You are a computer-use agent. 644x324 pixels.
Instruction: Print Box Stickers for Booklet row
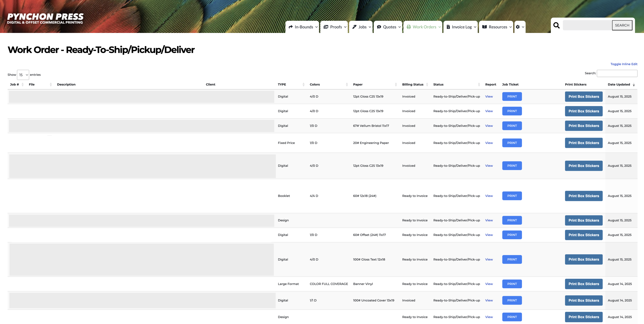tap(584, 196)
